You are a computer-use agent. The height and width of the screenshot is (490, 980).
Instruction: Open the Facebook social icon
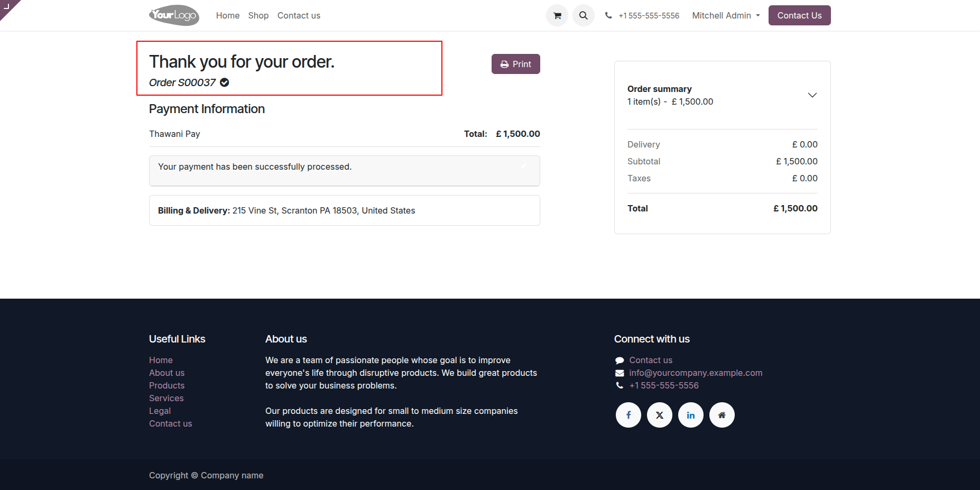point(628,415)
